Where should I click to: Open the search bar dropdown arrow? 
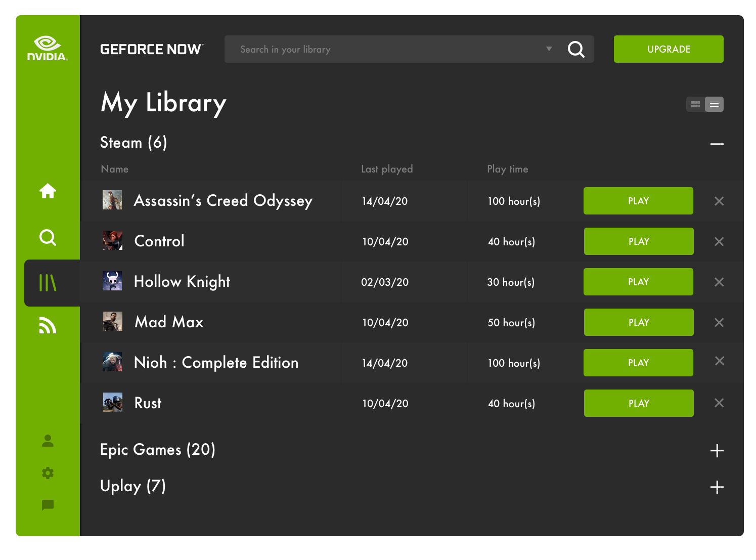pos(549,49)
